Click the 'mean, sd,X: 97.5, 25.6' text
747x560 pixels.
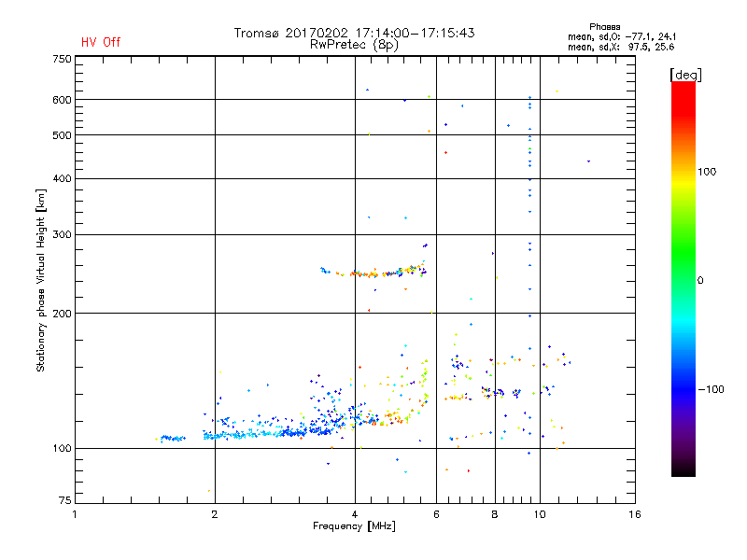click(621, 47)
